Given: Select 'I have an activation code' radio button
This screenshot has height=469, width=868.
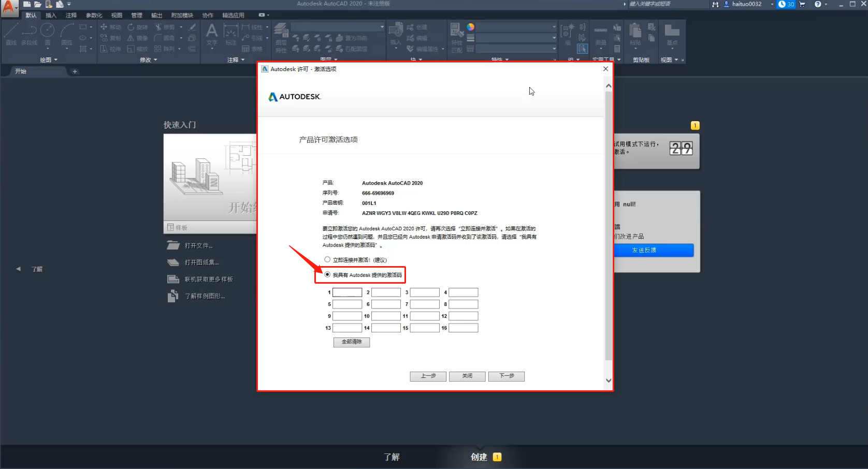Looking at the screenshot, I should (x=327, y=274).
